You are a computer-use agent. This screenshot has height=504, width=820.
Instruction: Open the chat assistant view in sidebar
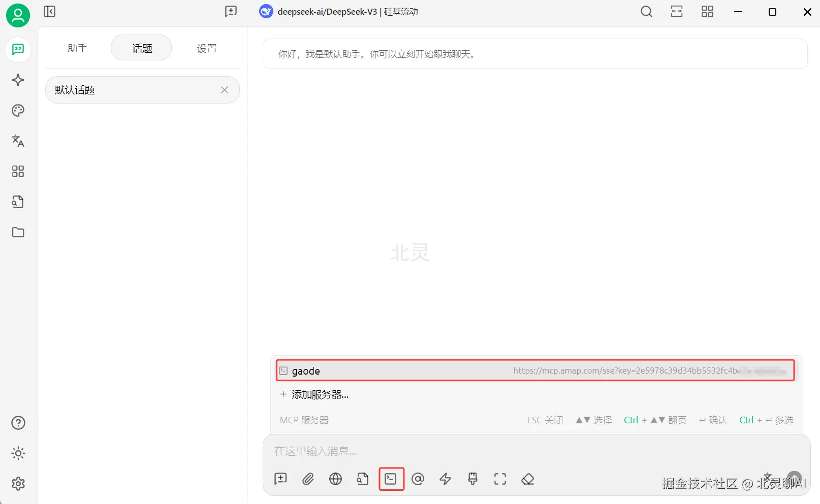click(x=18, y=49)
